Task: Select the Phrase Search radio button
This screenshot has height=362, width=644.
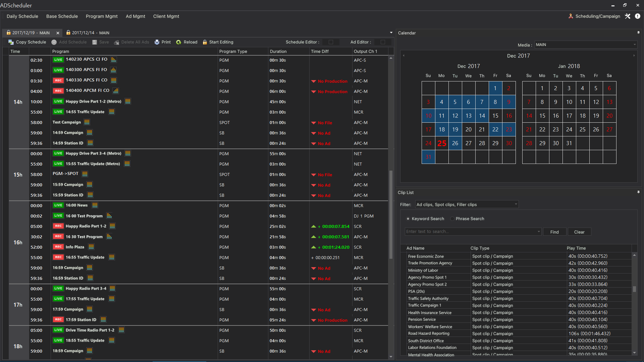Action: pyautogui.click(x=452, y=219)
